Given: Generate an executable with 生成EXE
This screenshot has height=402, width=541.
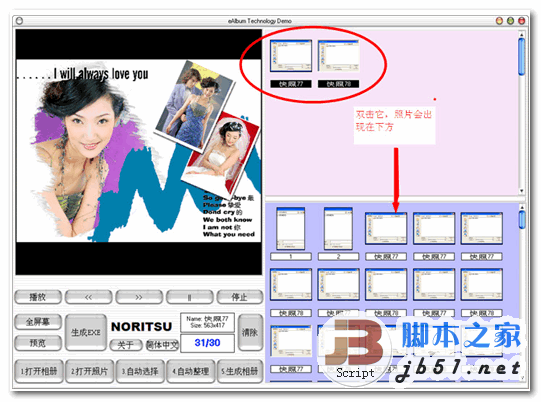Looking at the screenshot, I should [86, 333].
